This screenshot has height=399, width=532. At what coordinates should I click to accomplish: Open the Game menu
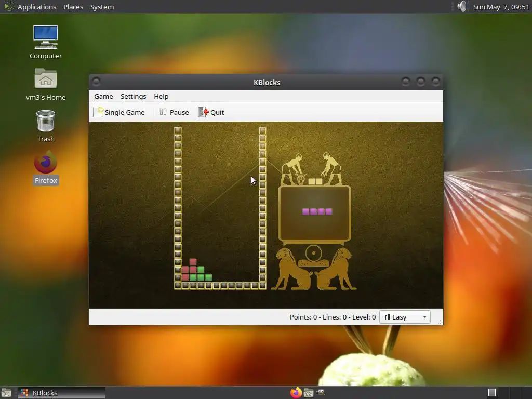(103, 96)
